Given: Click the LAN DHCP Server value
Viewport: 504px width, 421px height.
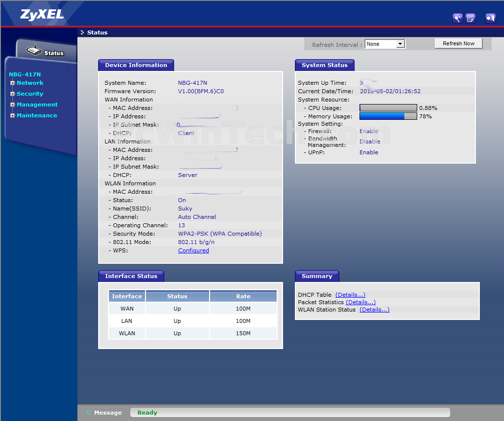Looking at the screenshot, I should pos(188,175).
